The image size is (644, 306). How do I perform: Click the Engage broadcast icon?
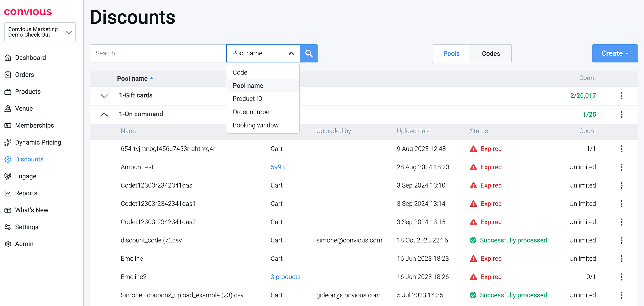pyautogui.click(x=8, y=176)
